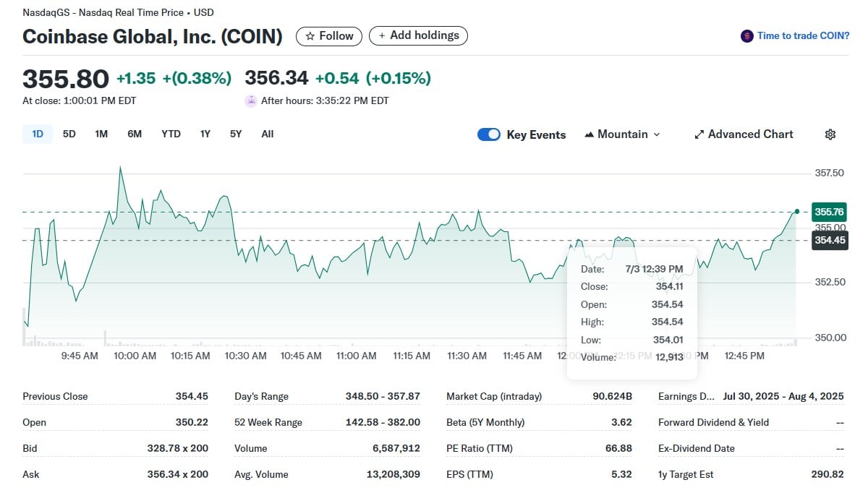The height and width of the screenshot is (493, 868).
Task: Click the 52 Week Range value 142.58 - 382.00
Action: click(x=383, y=422)
